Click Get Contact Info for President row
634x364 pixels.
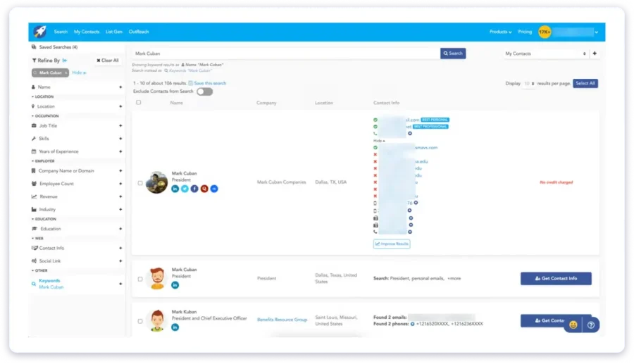coord(556,278)
